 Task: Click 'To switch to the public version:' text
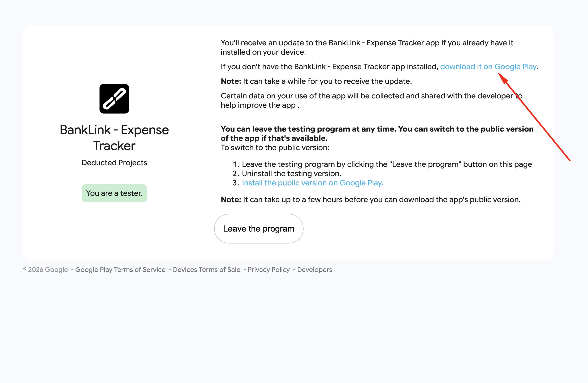pos(275,147)
